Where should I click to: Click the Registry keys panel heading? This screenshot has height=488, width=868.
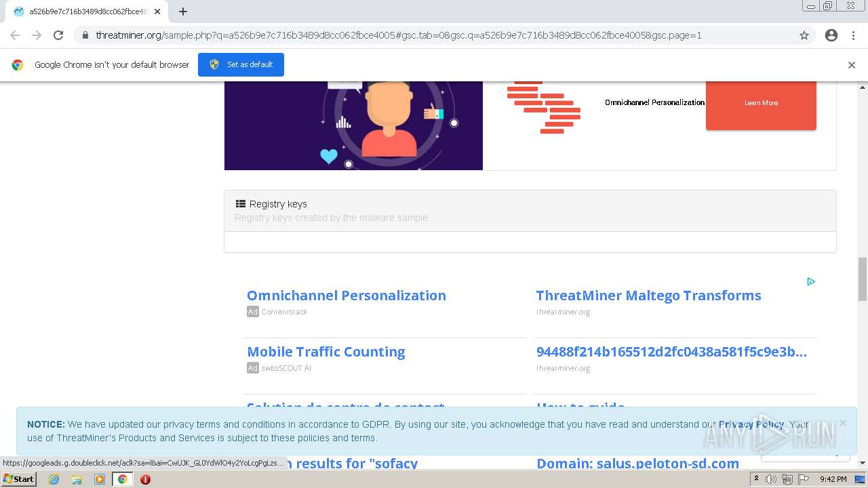[278, 204]
